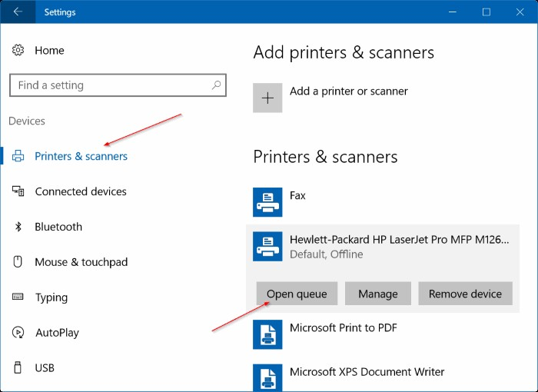Click the search magnifier icon

[x=217, y=85]
